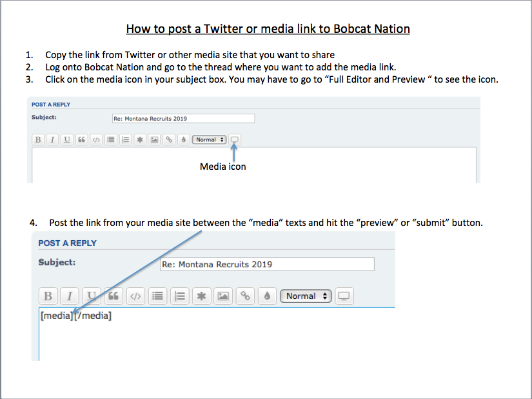The width and height of the screenshot is (532, 399).
Task: Click step 2 text about logging onto Bobcat Nation
Action: 221,67
